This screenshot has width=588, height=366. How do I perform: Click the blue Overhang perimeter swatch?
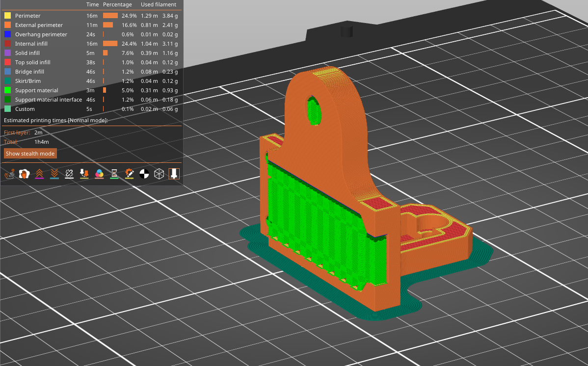point(7,34)
